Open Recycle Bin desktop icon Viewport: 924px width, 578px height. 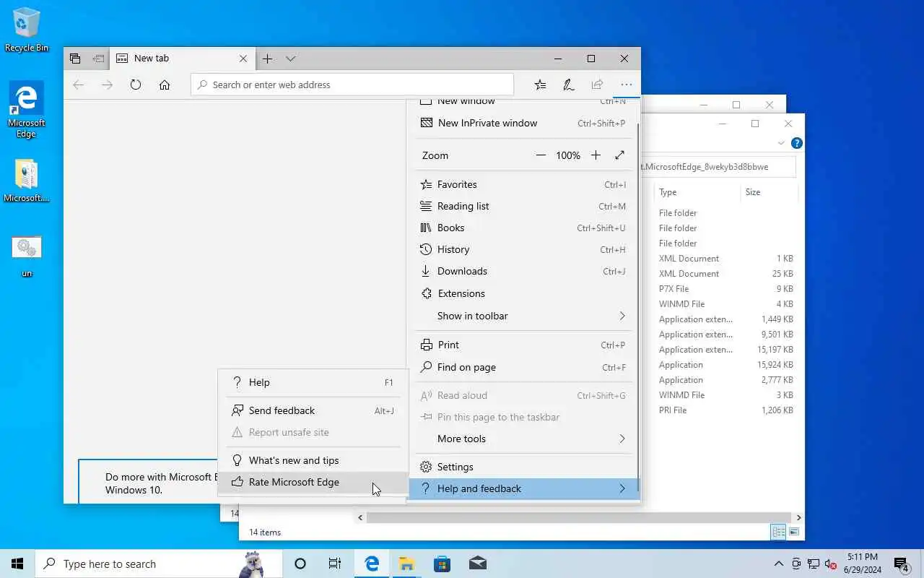click(27, 30)
